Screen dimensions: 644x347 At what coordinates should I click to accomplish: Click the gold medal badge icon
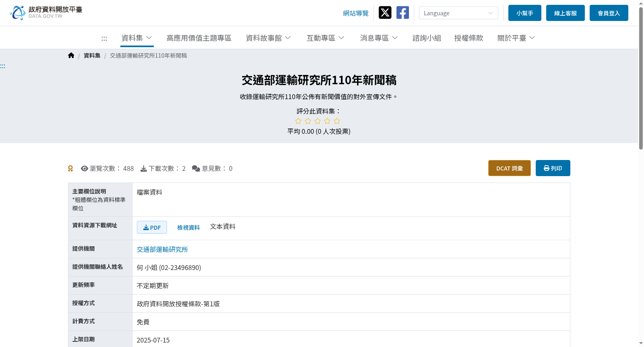[70, 168]
